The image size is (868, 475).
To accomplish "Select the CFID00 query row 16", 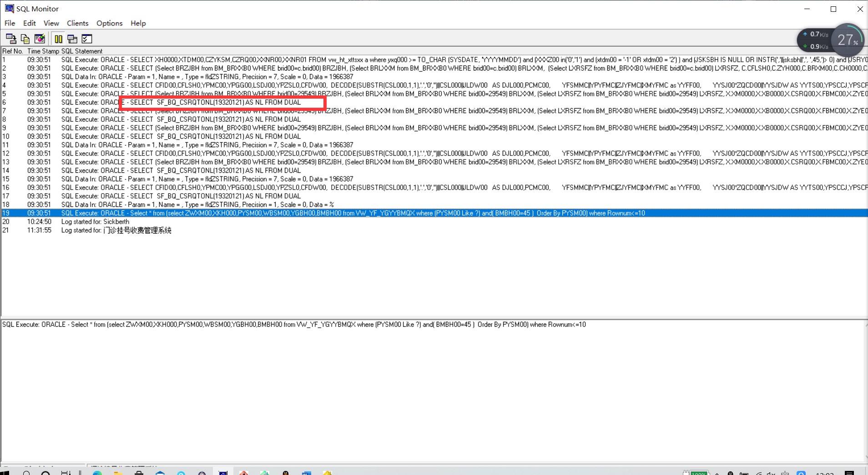I will tap(434, 187).
